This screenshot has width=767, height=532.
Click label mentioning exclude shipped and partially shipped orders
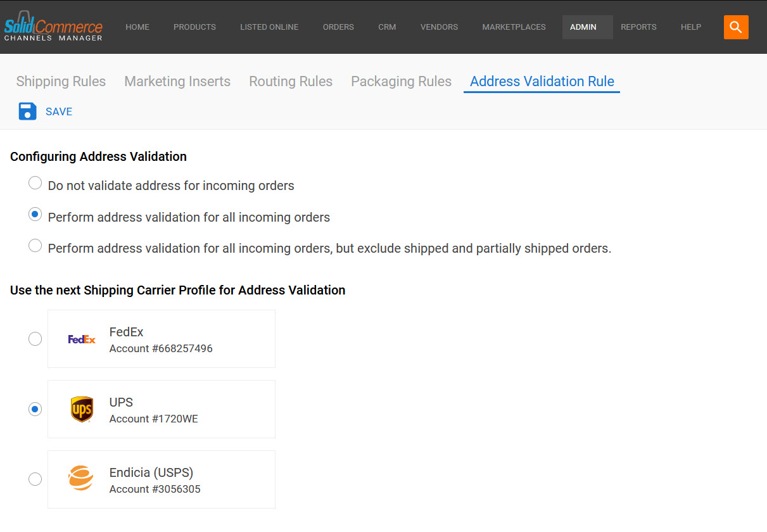[x=329, y=248]
